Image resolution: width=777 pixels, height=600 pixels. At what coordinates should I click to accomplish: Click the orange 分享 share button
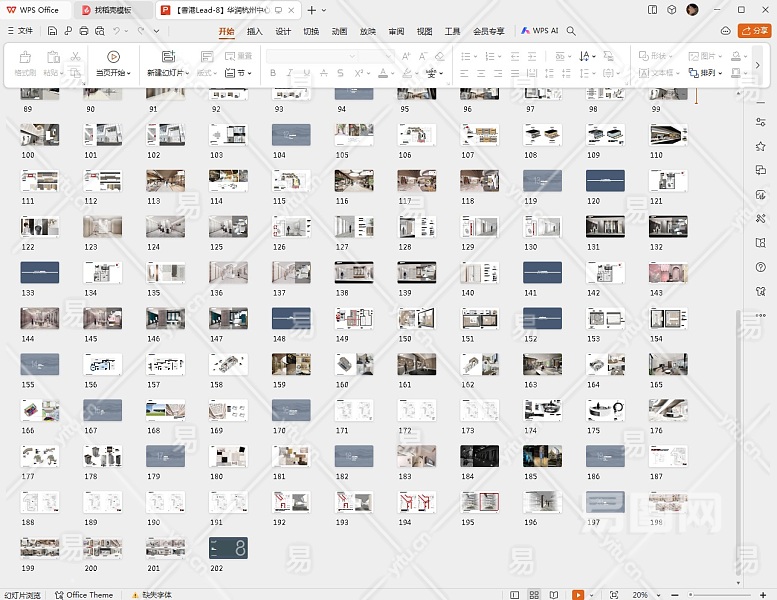click(x=753, y=31)
